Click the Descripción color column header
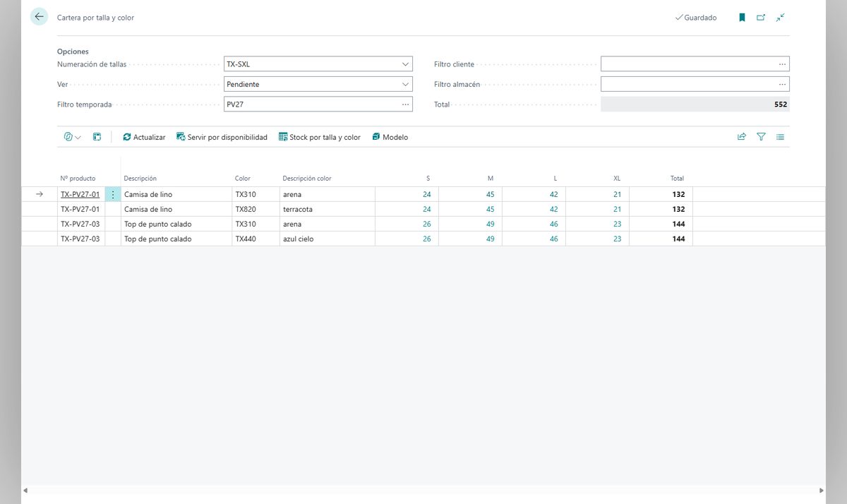Viewport: 847px width, 504px height. [306, 179]
